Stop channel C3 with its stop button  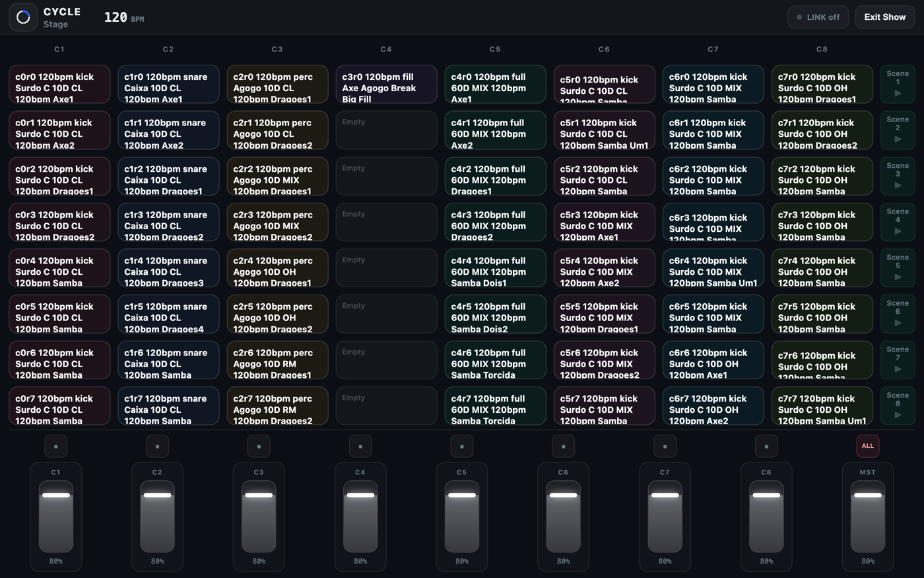(259, 447)
